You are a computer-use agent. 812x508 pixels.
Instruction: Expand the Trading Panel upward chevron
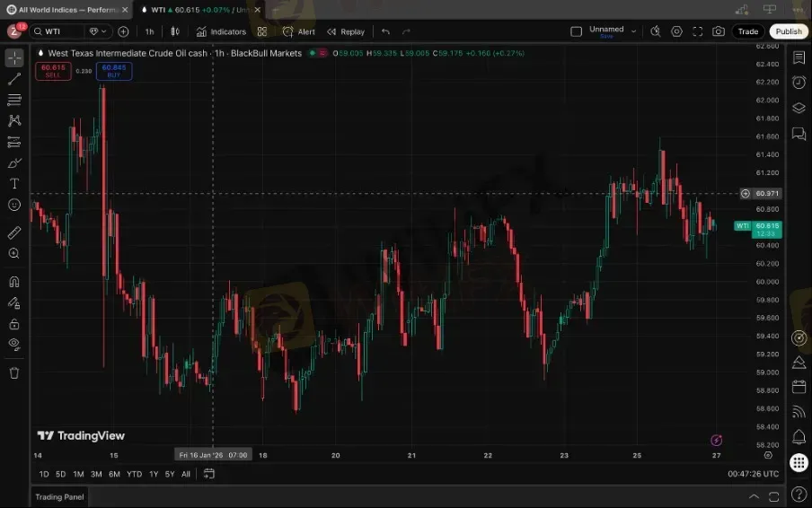click(x=754, y=496)
